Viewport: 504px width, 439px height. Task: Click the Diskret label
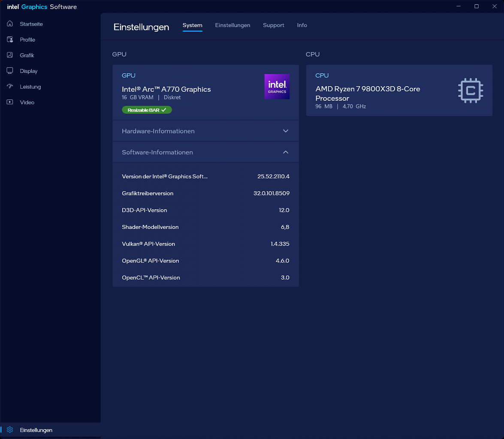[x=172, y=97]
